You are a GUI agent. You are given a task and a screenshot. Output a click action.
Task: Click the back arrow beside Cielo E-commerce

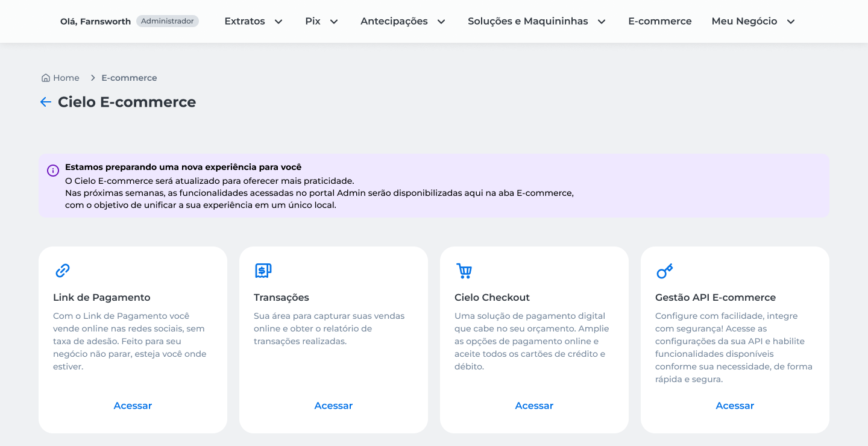pos(46,102)
